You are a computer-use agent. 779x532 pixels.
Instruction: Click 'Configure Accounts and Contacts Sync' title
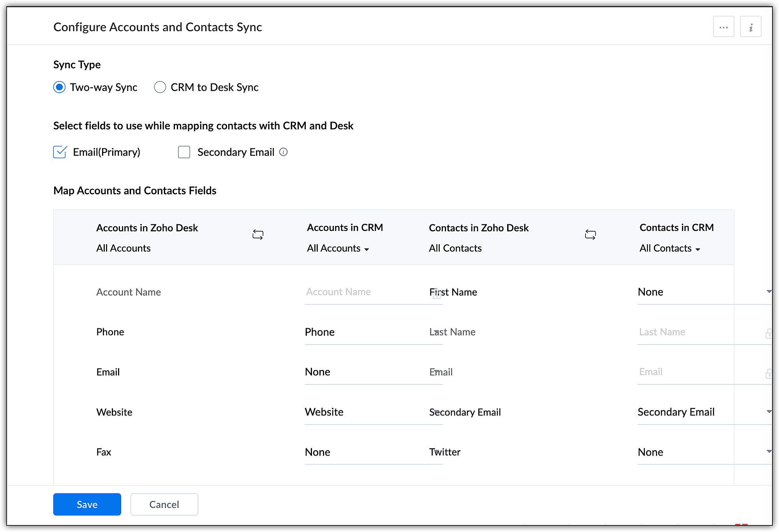157,27
